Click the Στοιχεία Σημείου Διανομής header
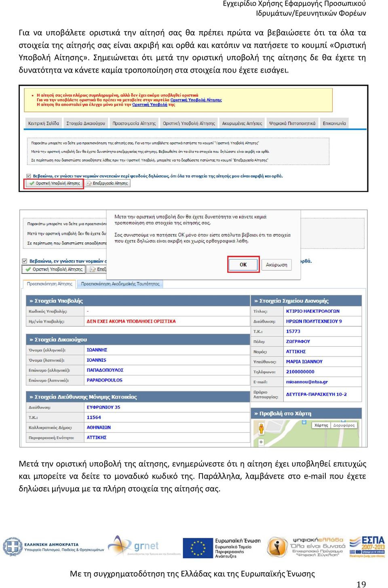This screenshot has height=588, width=388. tap(306, 301)
